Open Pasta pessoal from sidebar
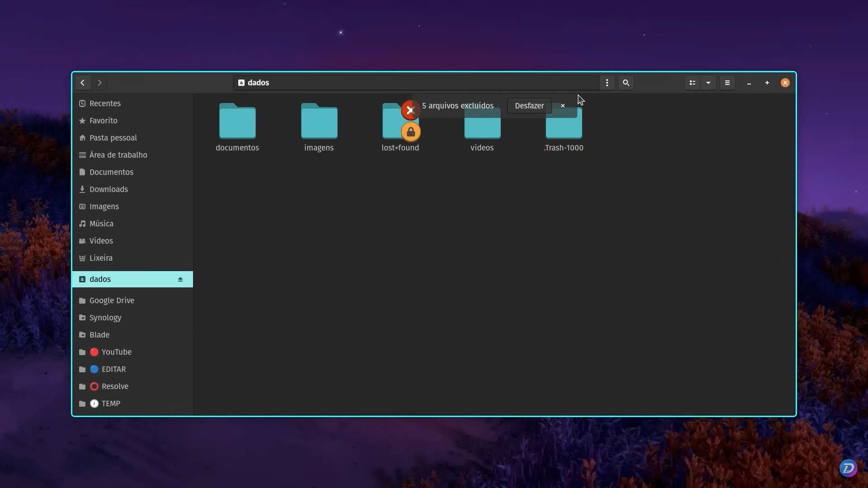This screenshot has width=868, height=488. (x=113, y=137)
